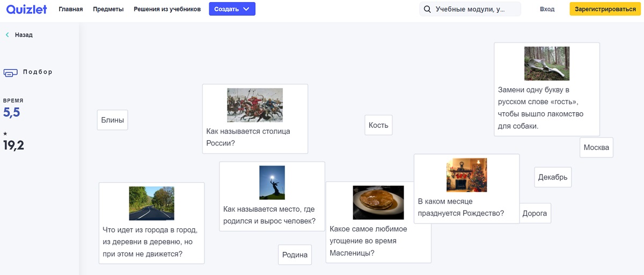Viewport: 644px width, 275px height.
Task: Click the pancakes plate image
Action: coord(378,202)
